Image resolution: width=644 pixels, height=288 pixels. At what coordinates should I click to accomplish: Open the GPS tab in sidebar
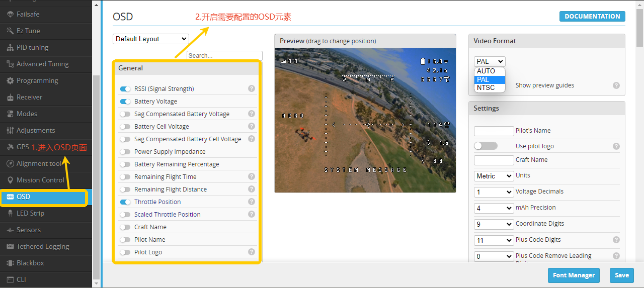46,147
